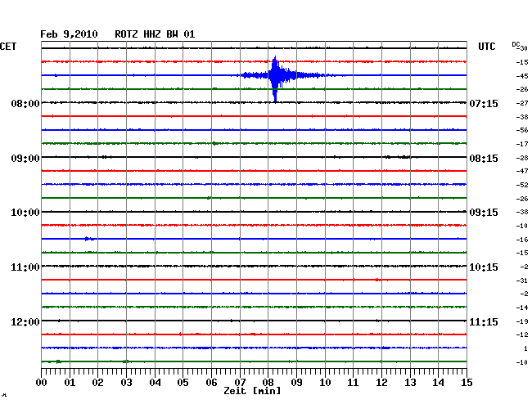Image resolution: width=532 pixels, height=404 pixels.
Task: Select the 'CET' timezone label
Action: tap(8, 47)
